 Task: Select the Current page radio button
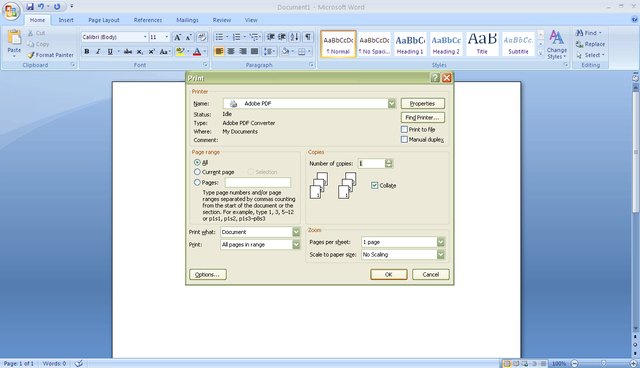[197, 172]
